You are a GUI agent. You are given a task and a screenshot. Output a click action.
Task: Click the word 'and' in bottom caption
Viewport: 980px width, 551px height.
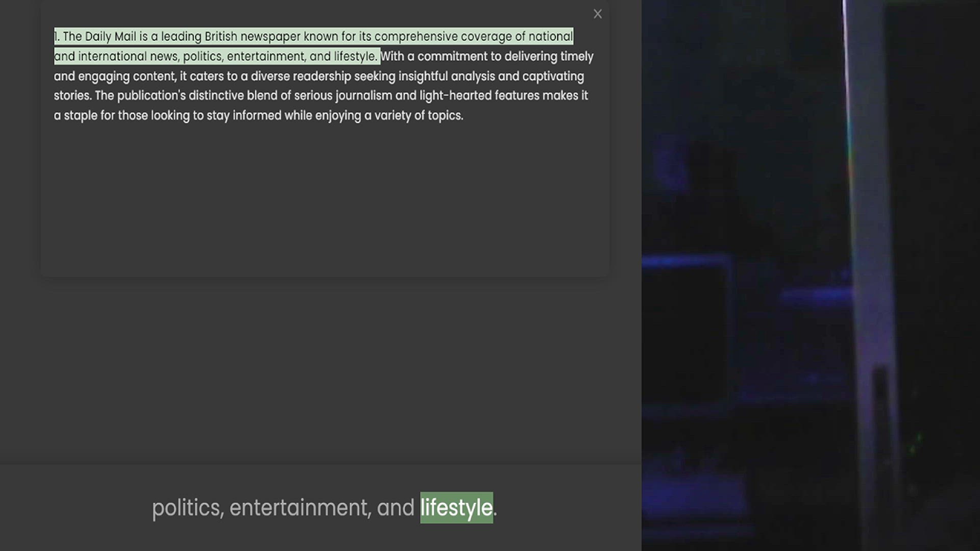(x=396, y=508)
